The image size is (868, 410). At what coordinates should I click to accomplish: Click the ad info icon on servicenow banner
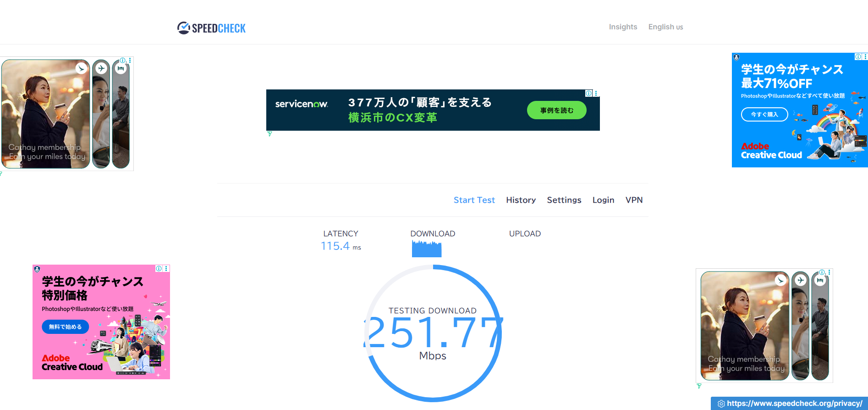click(588, 93)
